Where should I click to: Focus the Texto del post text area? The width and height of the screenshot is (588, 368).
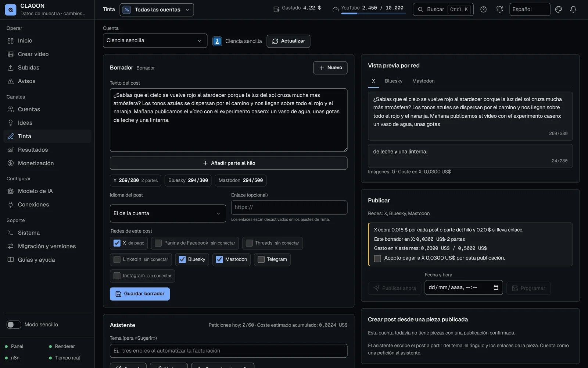pyautogui.click(x=229, y=120)
